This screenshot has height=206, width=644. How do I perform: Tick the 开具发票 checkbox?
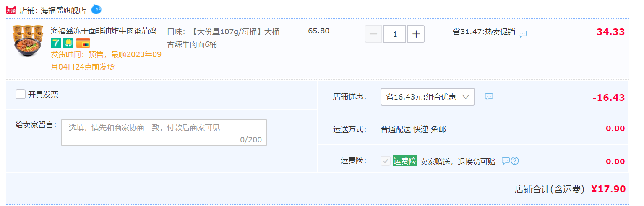click(21, 94)
